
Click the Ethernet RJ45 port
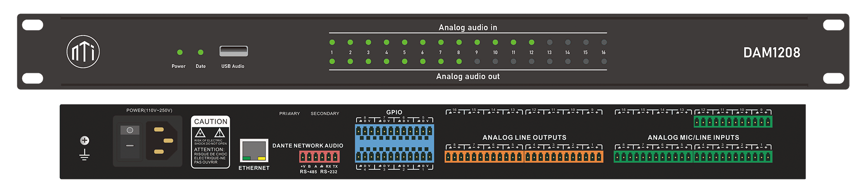(x=254, y=151)
